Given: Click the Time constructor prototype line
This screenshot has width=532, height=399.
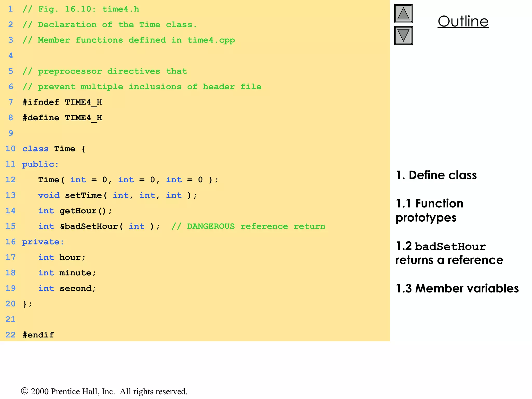Looking at the screenshot, I should tap(128, 180).
